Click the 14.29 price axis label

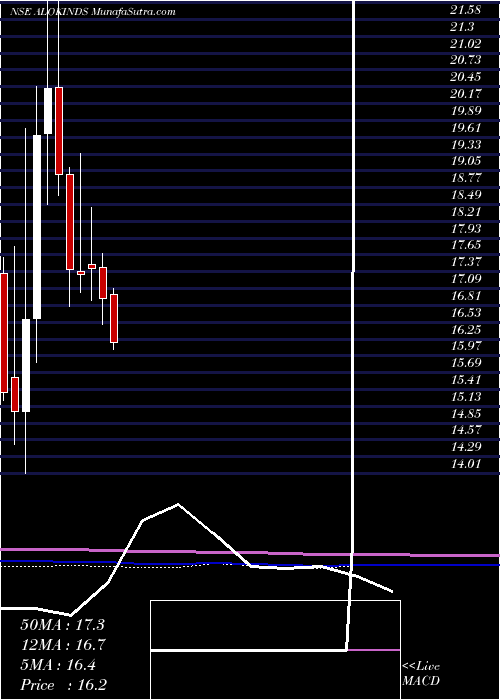(x=465, y=447)
